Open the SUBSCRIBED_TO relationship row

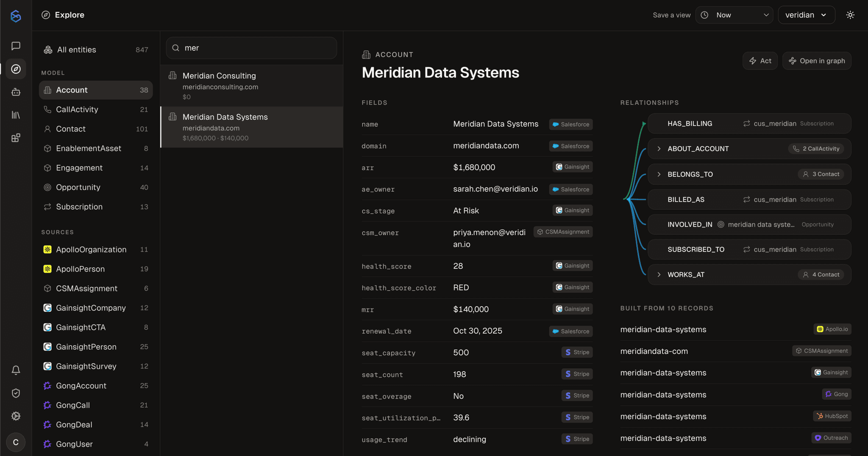pyautogui.click(x=749, y=250)
